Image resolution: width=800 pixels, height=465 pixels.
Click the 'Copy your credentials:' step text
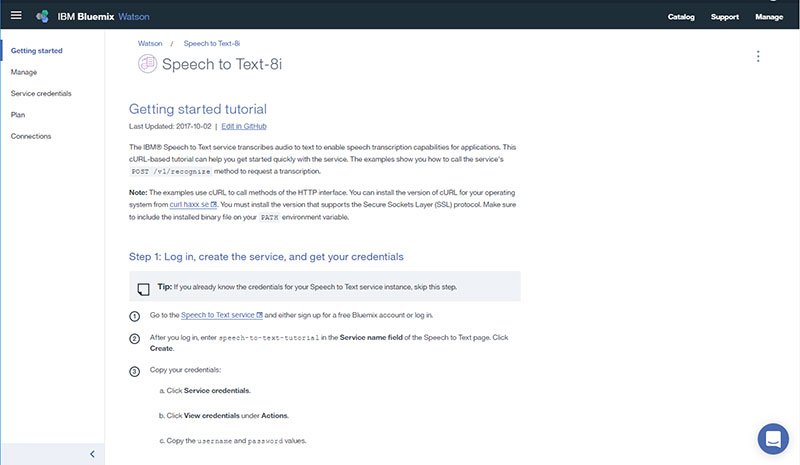tap(185, 370)
